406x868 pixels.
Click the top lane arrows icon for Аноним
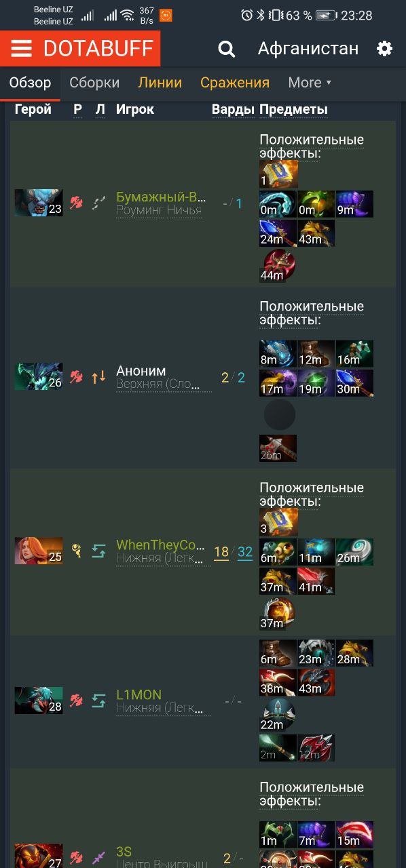98,376
